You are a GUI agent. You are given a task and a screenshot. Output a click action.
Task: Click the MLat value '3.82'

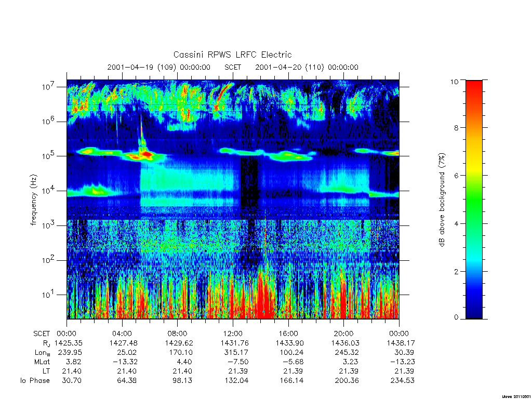74,362
